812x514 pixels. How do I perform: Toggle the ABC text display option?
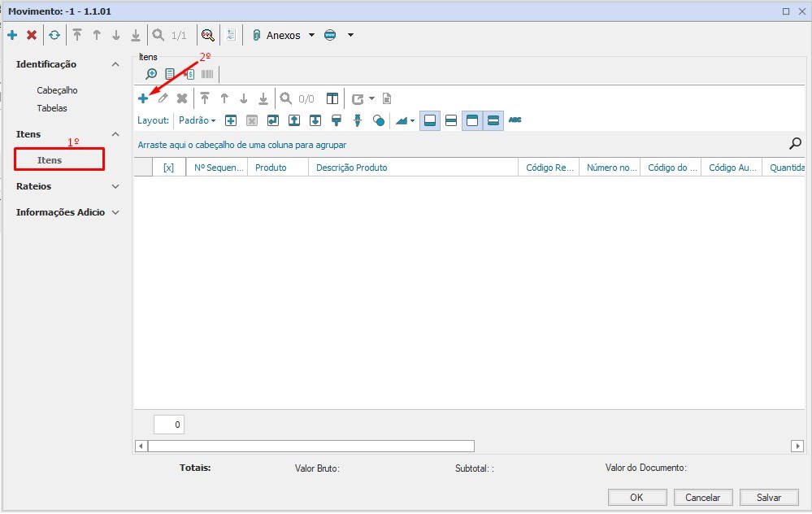click(515, 120)
